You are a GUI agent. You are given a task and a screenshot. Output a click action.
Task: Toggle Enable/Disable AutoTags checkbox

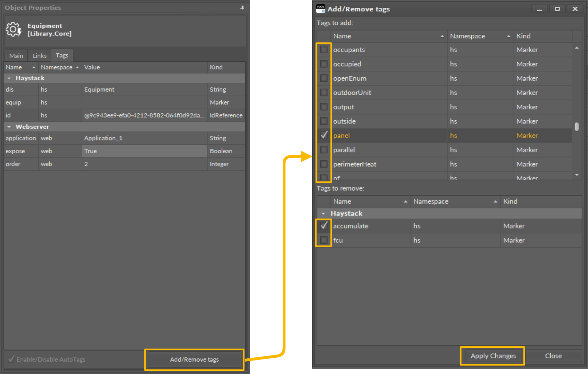(12, 359)
